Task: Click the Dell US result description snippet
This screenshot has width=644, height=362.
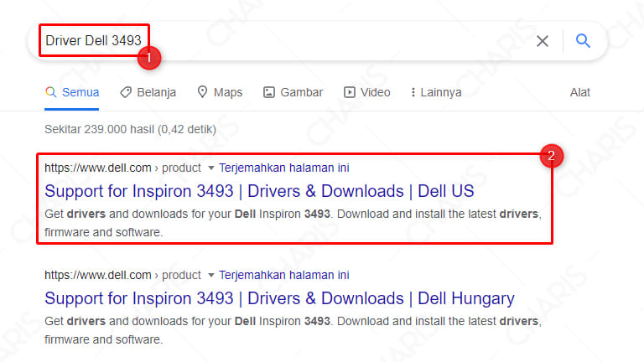Action: click(293, 223)
